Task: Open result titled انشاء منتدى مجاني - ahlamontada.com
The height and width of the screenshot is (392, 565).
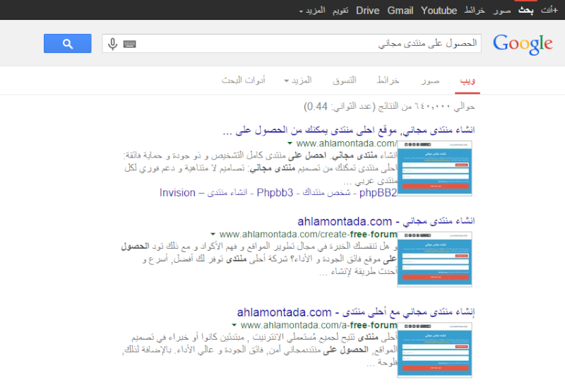Action: (386, 221)
